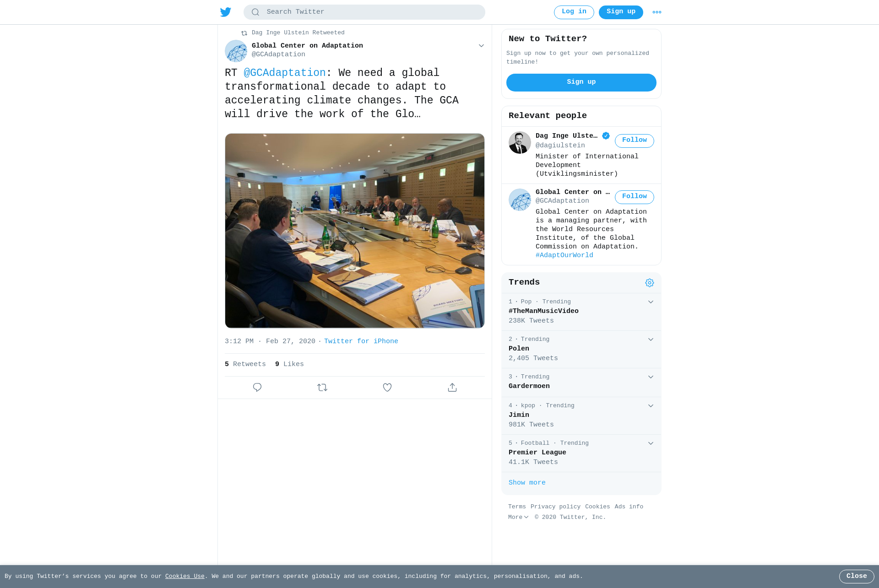This screenshot has width=879, height=588.
Task: Open the reply speech bubble icon
Action: tap(257, 388)
